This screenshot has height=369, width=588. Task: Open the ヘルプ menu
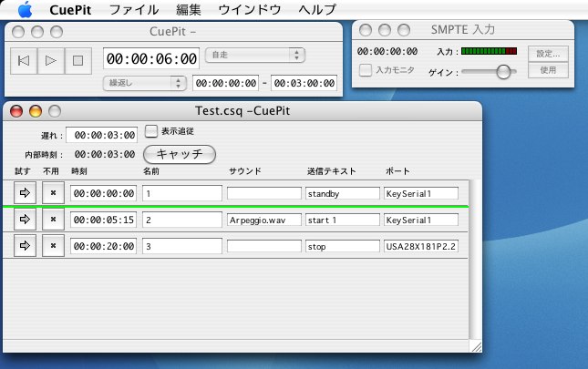pos(317,10)
